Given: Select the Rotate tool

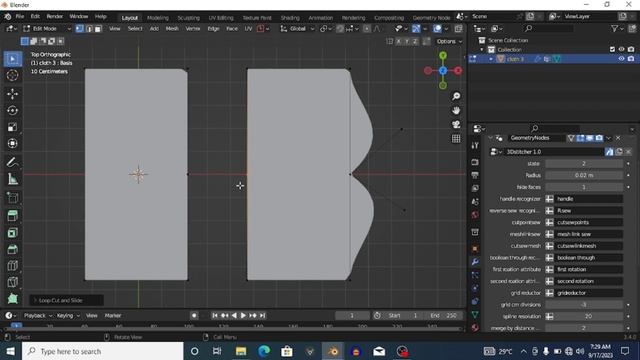Looking at the screenshot, I should (x=13, y=111).
